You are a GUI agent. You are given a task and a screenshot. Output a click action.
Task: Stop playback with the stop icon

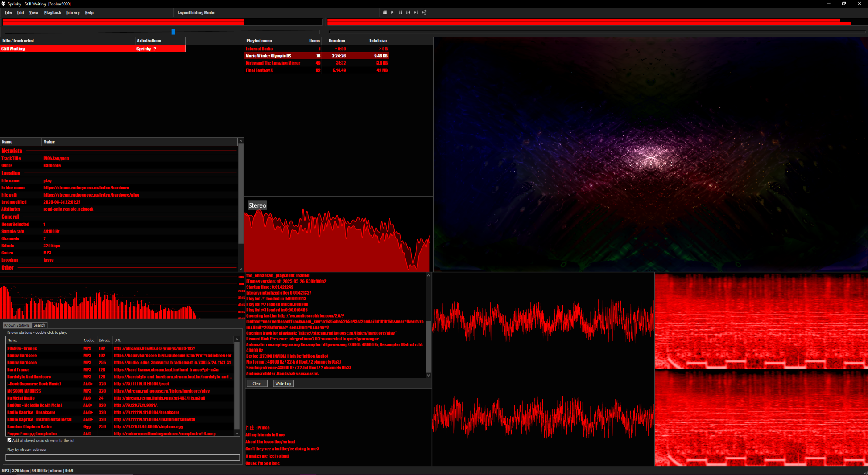(384, 12)
